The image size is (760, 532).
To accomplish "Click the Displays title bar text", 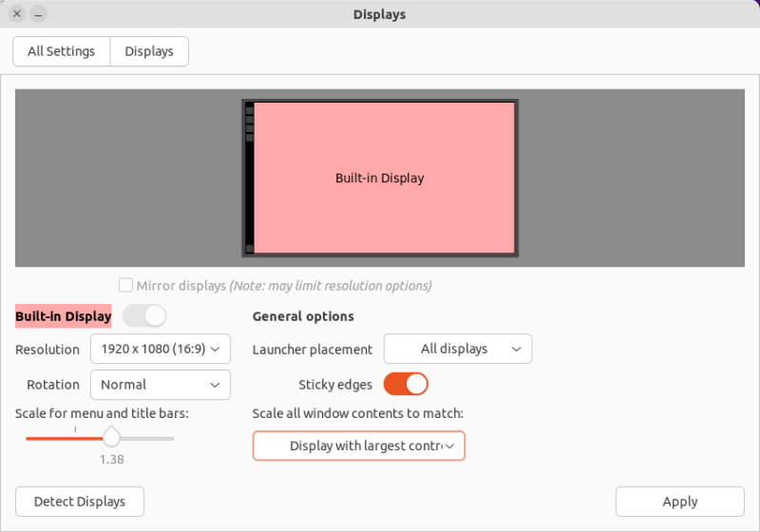I will click(379, 14).
